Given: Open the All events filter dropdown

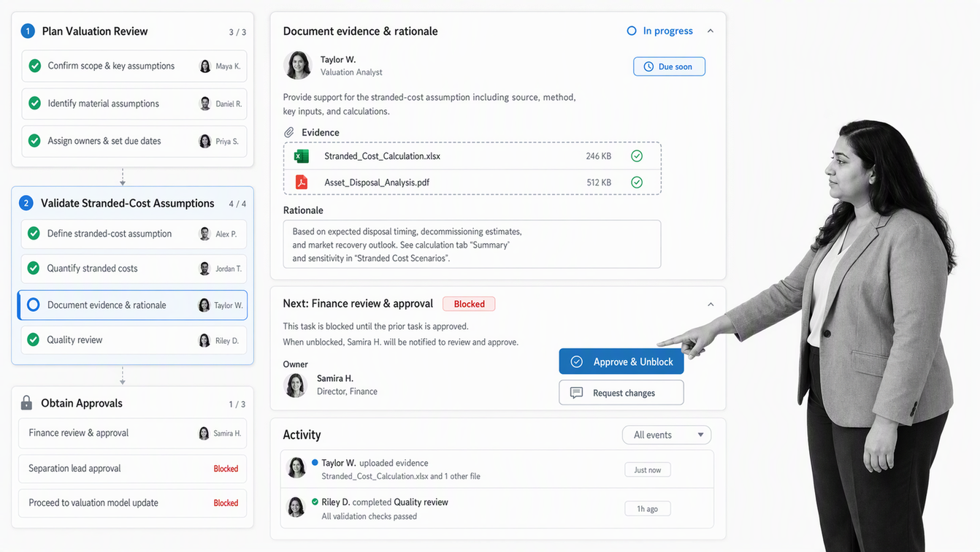Looking at the screenshot, I should tap(667, 435).
